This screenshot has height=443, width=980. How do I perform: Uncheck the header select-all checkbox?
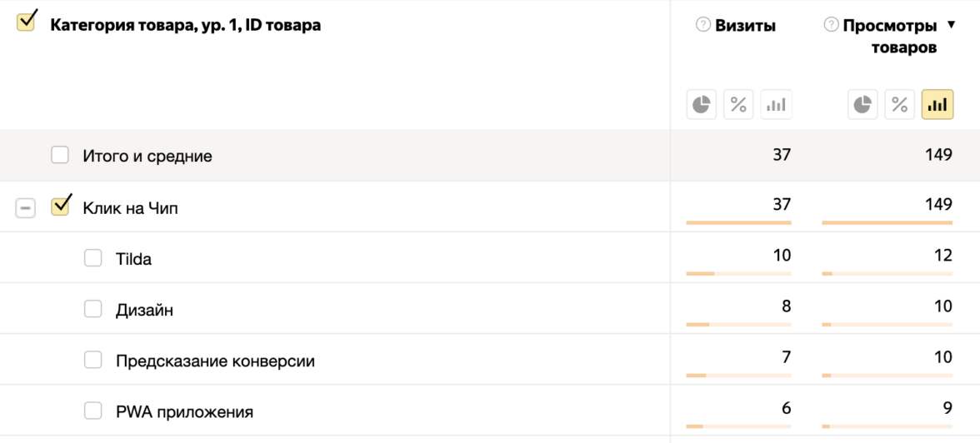(26, 22)
